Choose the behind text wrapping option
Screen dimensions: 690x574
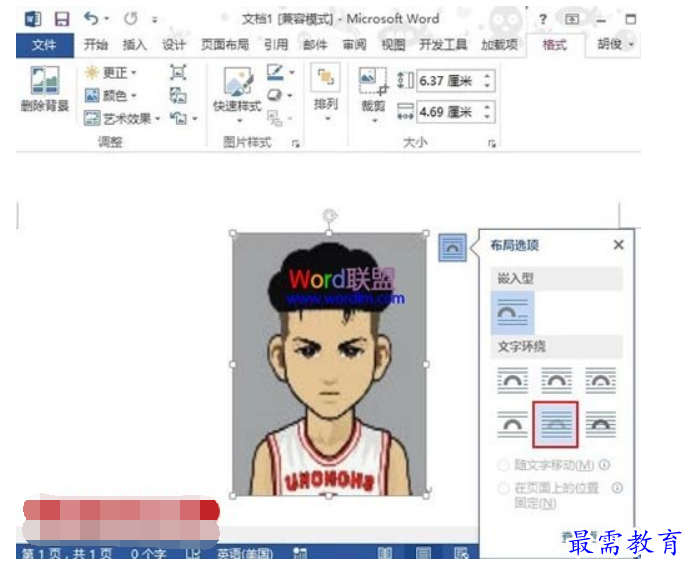[555, 425]
